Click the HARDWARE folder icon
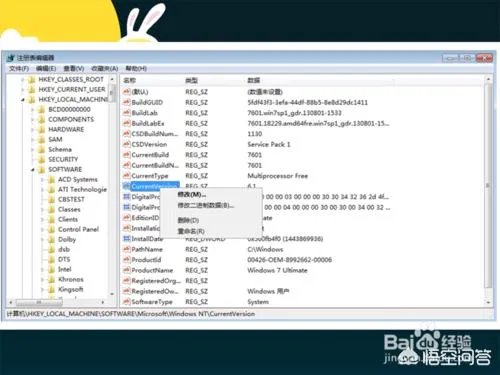Image resolution: width=500 pixels, height=375 pixels. point(42,130)
